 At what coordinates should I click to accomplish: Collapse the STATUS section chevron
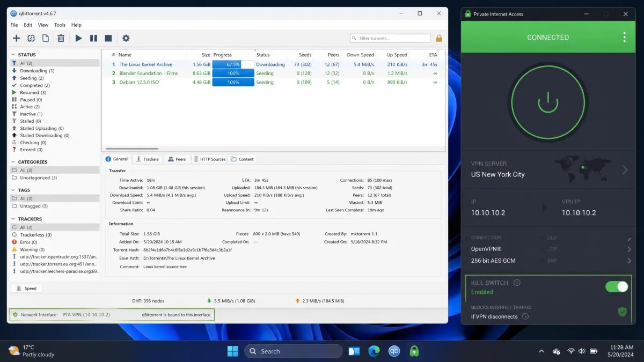pos(14,55)
